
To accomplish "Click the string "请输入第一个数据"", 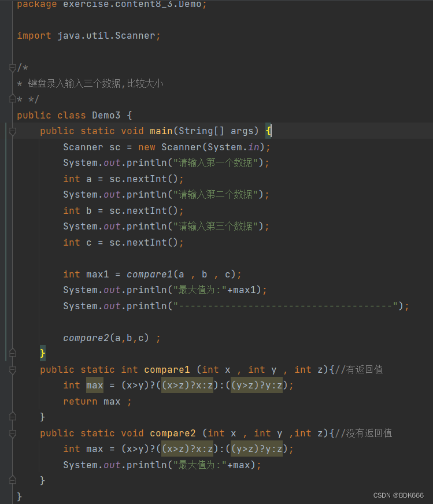I will 216,162.
